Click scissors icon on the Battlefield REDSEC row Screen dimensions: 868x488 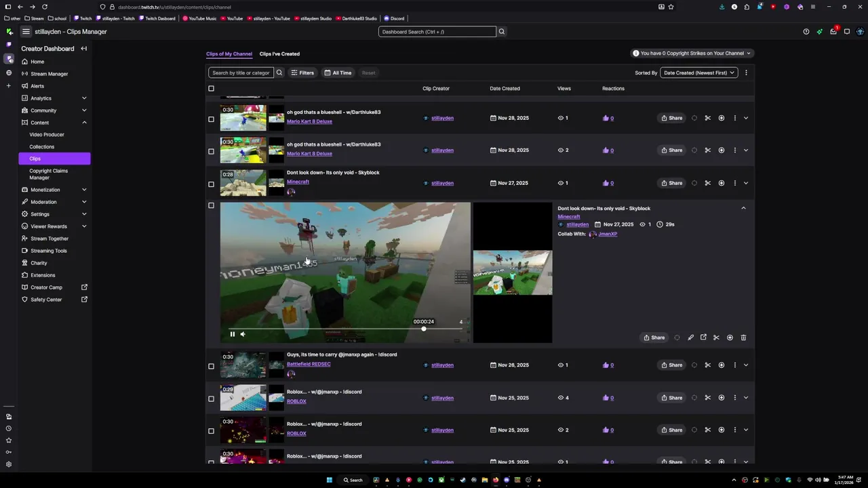click(707, 365)
